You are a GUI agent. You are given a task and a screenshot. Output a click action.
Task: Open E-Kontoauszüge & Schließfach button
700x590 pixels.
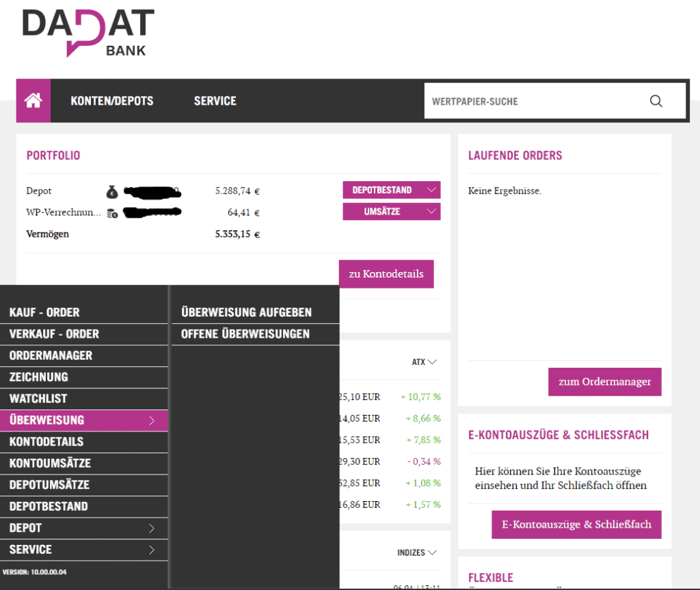click(x=576, y=524)
